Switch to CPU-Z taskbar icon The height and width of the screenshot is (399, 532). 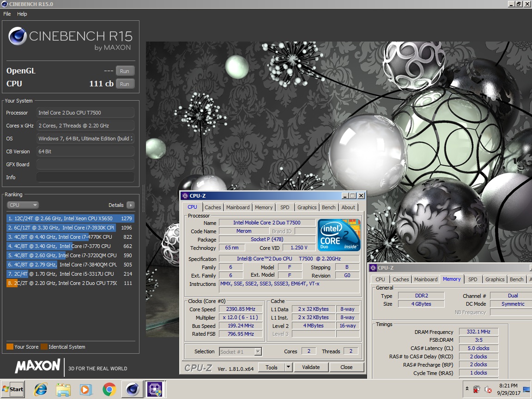pyautogui.click(x=155, y=389)
